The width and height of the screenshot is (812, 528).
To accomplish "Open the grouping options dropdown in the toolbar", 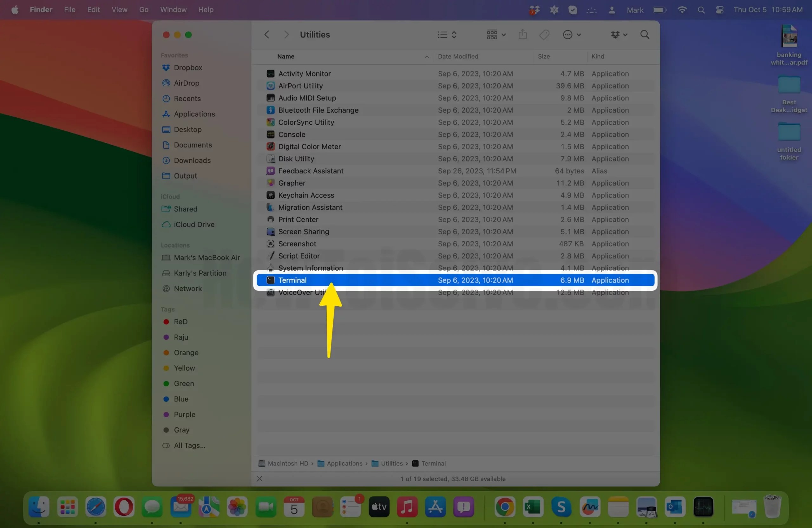I will tap(495, 35).
